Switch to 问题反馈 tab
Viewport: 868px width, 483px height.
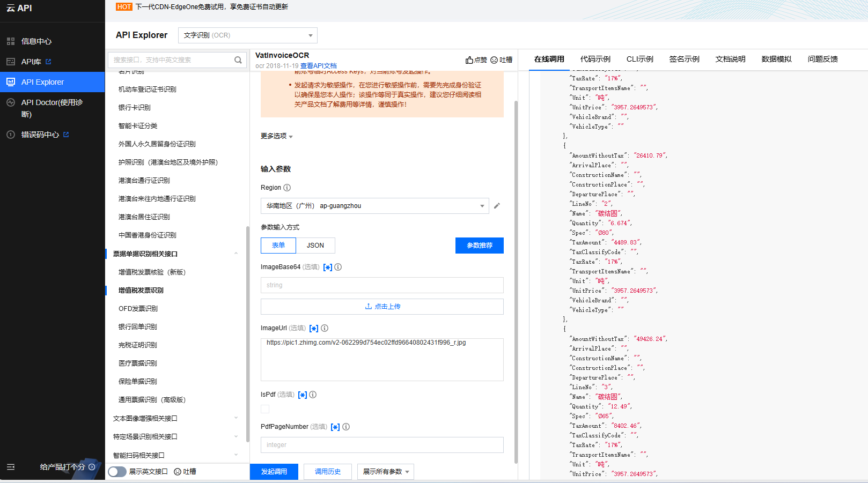coord(823,59)
